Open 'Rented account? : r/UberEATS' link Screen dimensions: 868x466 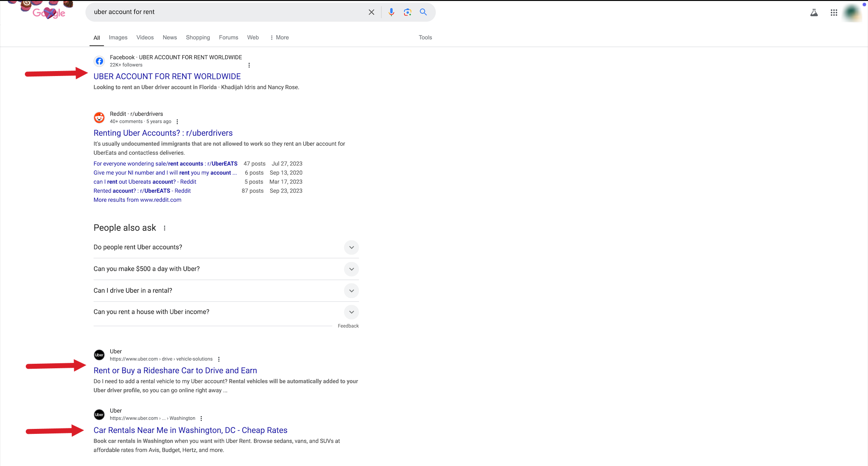pyautogui.click(x=142, y=191)
